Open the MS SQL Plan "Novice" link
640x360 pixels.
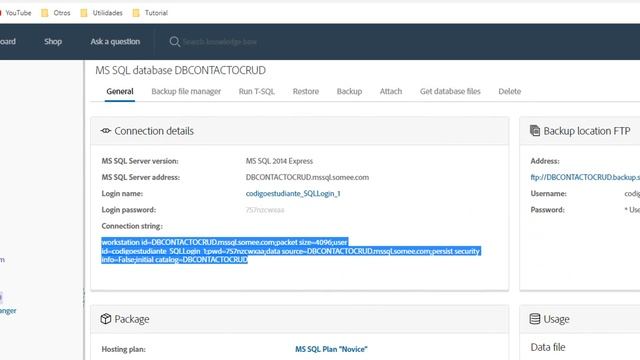(x=331, y=349)
